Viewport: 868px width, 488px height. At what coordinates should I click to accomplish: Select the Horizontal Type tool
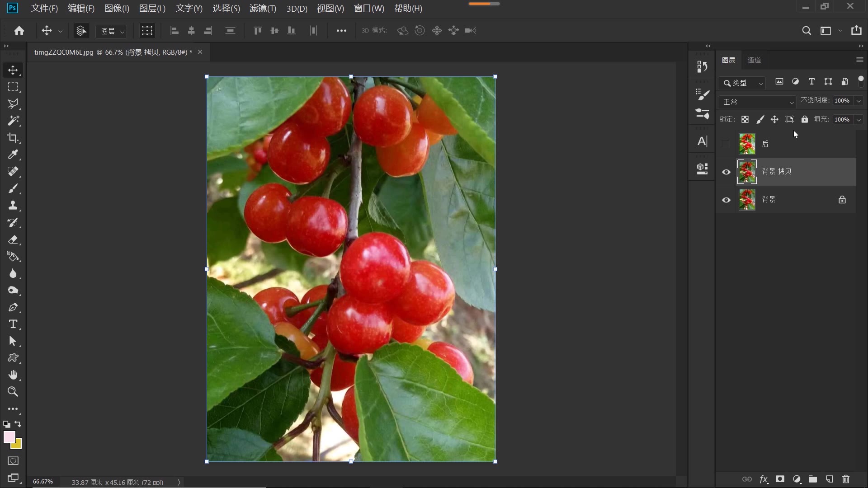pos(13,324)
